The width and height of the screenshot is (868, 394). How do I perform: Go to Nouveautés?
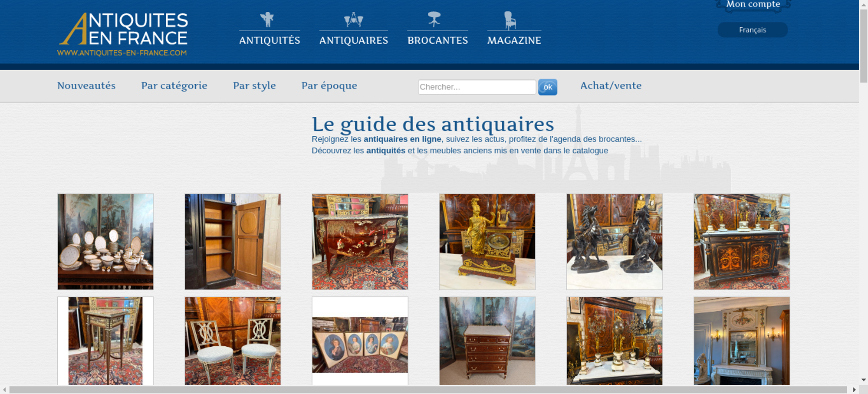[x=86, y=85]
